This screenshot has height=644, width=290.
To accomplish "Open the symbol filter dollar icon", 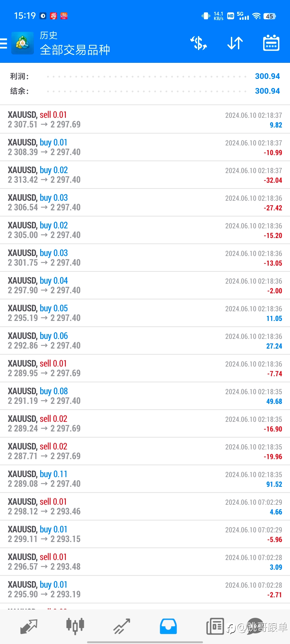I will 199,43.
